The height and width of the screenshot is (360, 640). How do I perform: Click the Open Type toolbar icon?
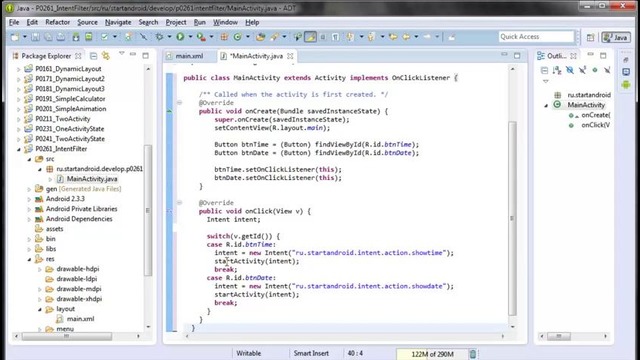pyautogui.click(x=260, y=37)
